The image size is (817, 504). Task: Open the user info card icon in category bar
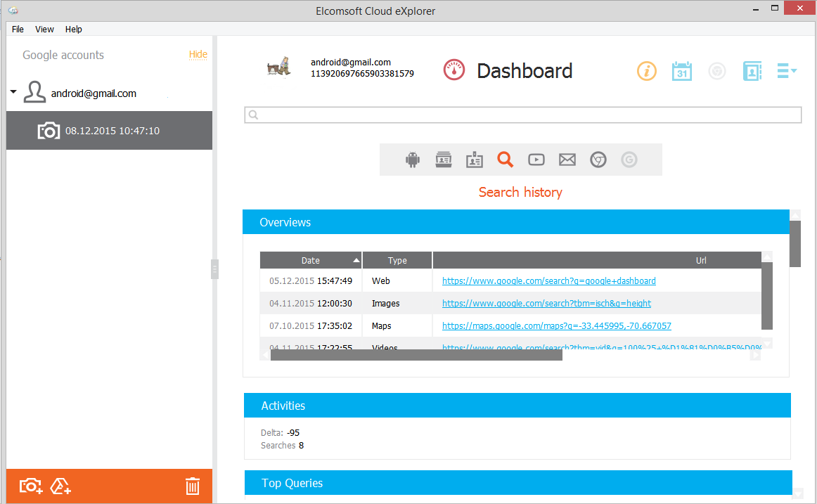444,160
